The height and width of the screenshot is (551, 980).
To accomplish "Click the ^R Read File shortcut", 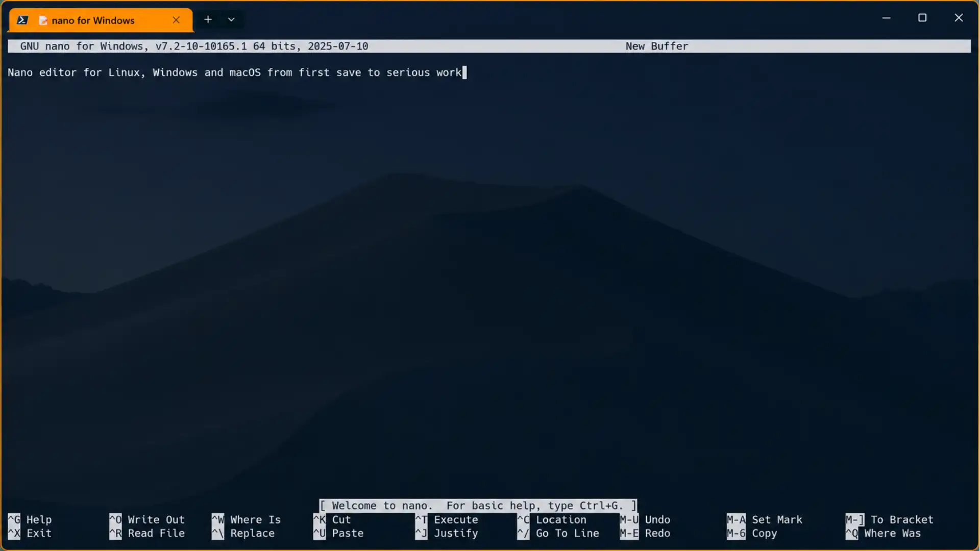I will tap(147, 533).
